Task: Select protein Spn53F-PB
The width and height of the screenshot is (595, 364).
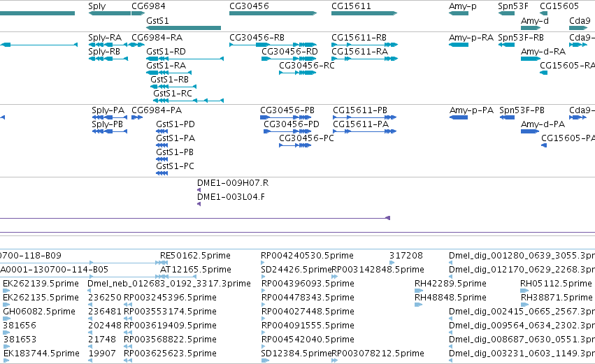Action: coord(507,117)
